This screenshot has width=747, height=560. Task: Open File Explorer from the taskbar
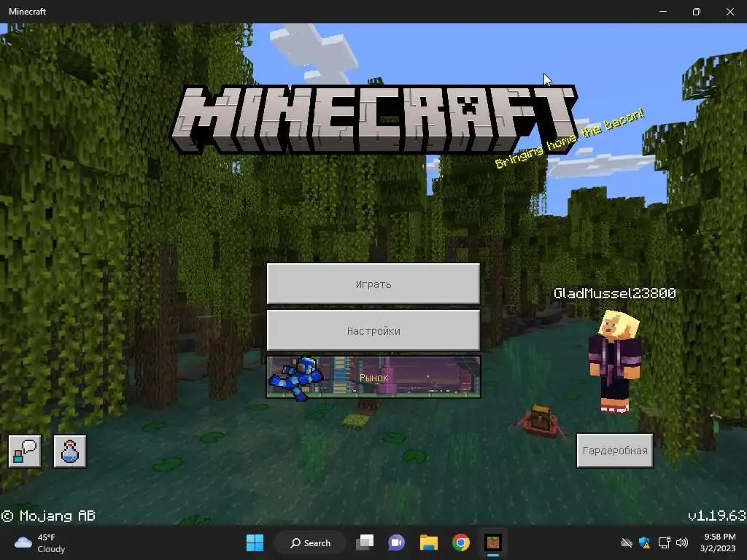coord(429,542)
